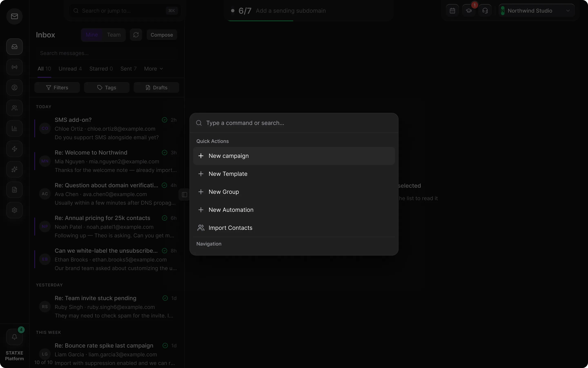
Task: Switch inbox view to Team
Action: 114,35
